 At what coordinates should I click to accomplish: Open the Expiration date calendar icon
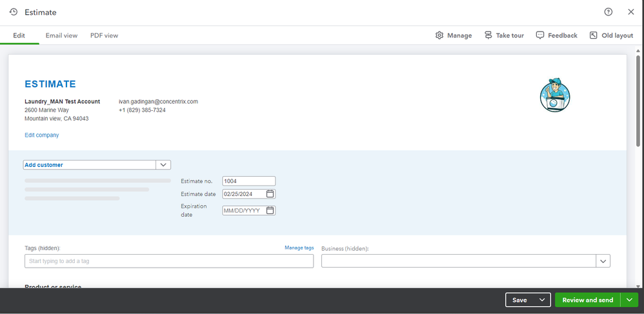pyautogui.click(x=270, y=210)
